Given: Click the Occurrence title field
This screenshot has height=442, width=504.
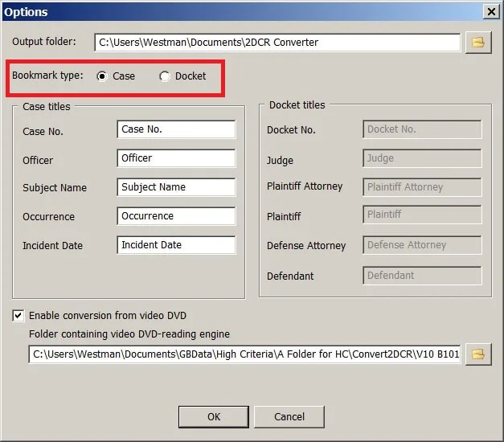Looking at the screenshot, I should click(176, 216).
